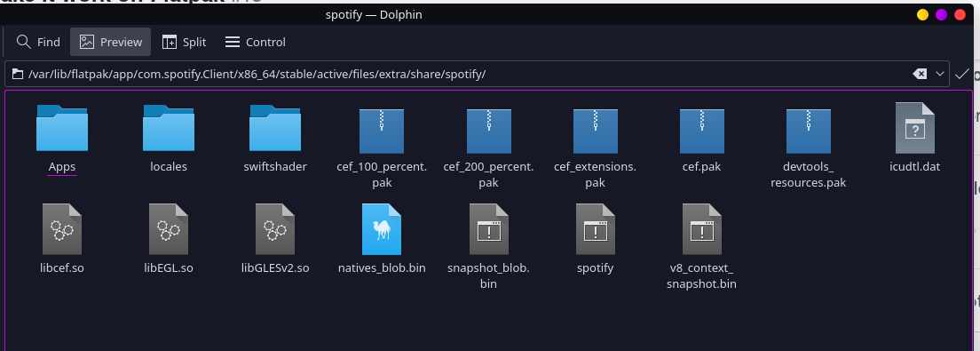Toggle Split view in toolbar
This screenshot has height=351, width=980.
click(184, 42)
